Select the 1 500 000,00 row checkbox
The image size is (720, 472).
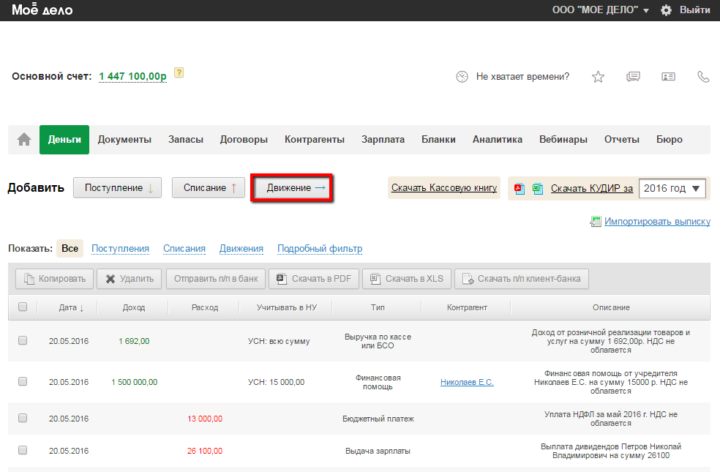point(22,382)
